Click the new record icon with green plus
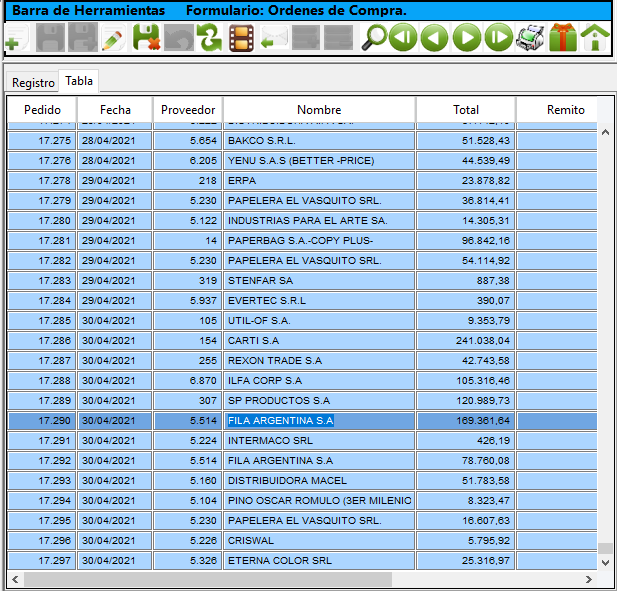 (17, 38)
